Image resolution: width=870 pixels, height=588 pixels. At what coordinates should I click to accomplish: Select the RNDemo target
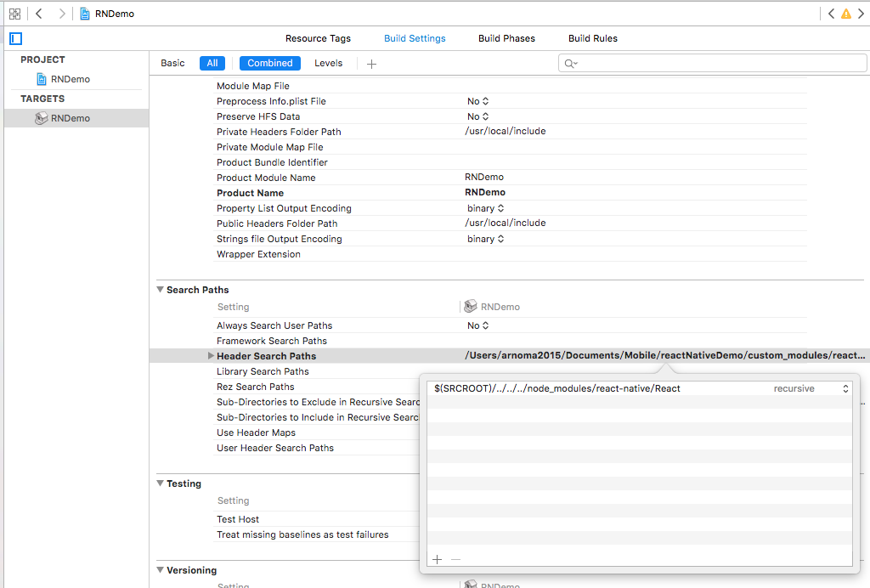[70, 118]
